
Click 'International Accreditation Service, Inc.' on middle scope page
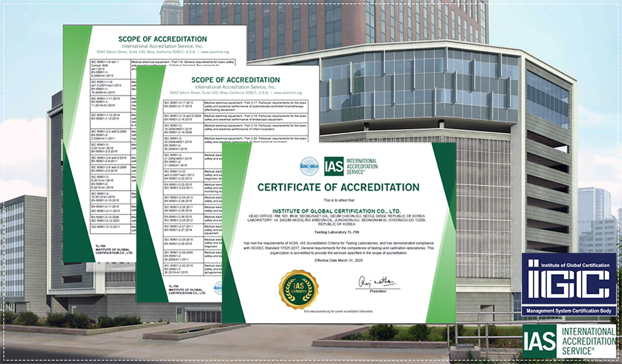click(236, 87)
